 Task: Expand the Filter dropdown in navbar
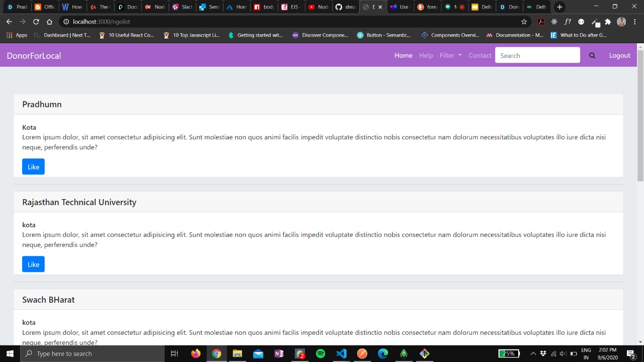(450, 55)
